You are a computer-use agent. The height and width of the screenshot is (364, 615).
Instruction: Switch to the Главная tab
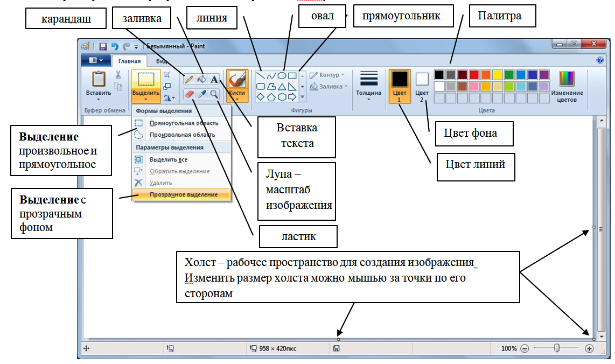[129, 61]
